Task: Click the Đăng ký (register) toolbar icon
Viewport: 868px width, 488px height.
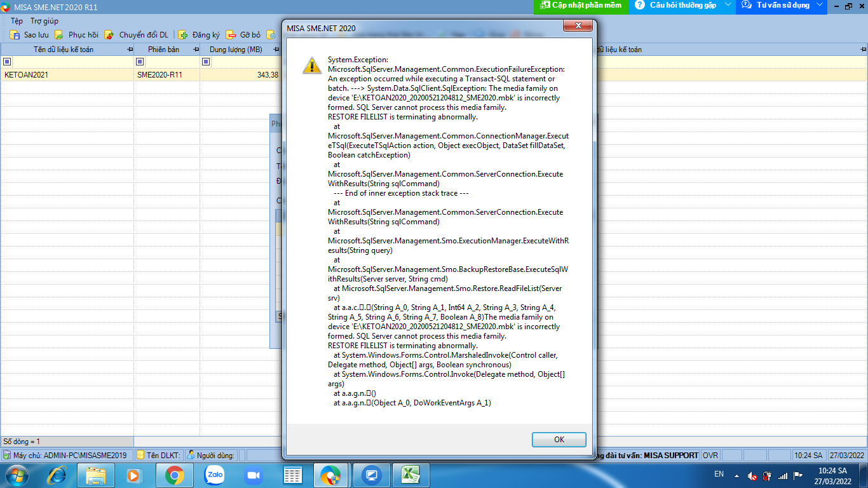Action: point(183,35)
